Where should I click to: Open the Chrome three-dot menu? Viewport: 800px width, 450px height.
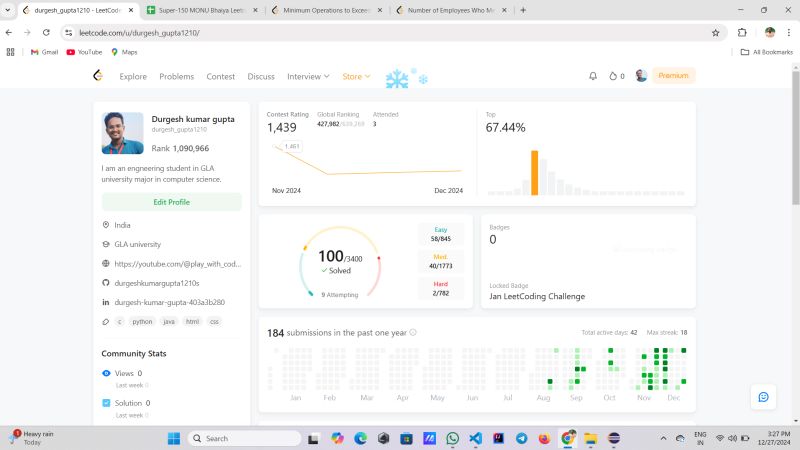pyautogui.click(x=789, y=33)
